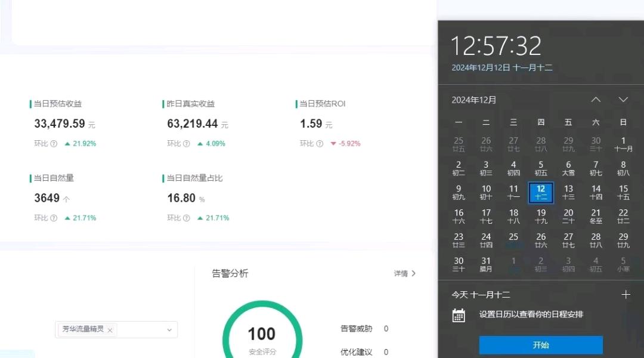Click the -5.92% change figure

(x=349, y=143)
